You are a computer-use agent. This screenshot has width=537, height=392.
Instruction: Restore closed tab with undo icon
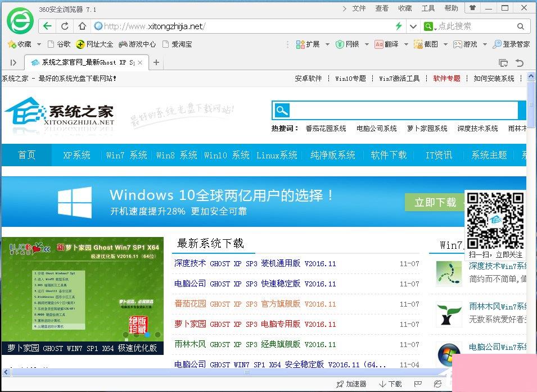[x=520, y=62]
